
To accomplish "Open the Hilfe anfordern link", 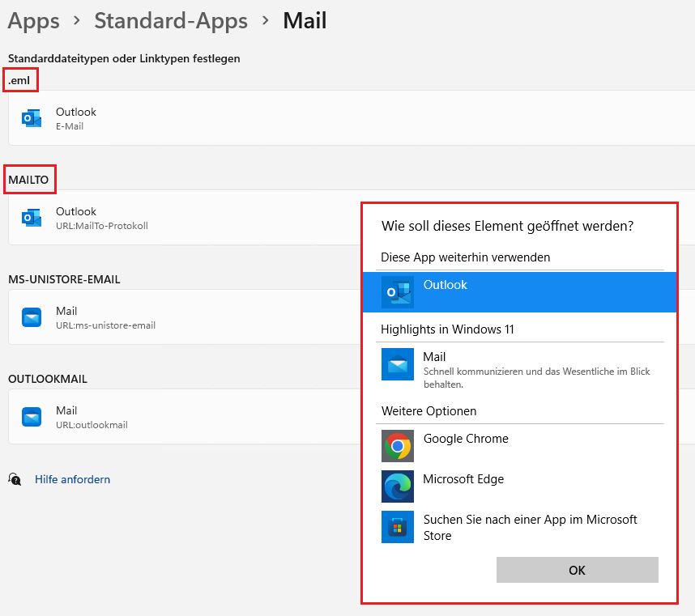I will coord(72,479).
